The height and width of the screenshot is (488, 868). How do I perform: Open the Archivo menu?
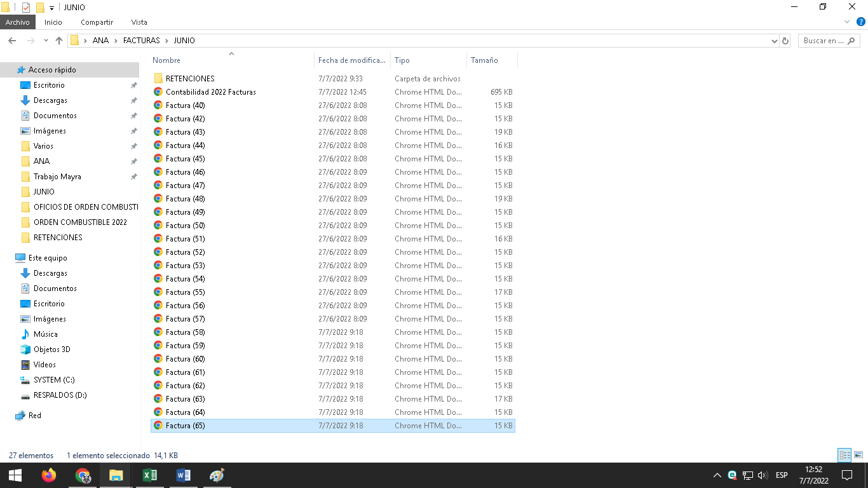point(18,22)
